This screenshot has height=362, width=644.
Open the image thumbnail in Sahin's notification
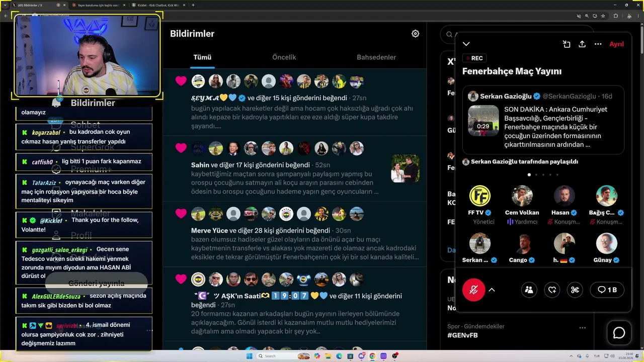click(405, 168)
